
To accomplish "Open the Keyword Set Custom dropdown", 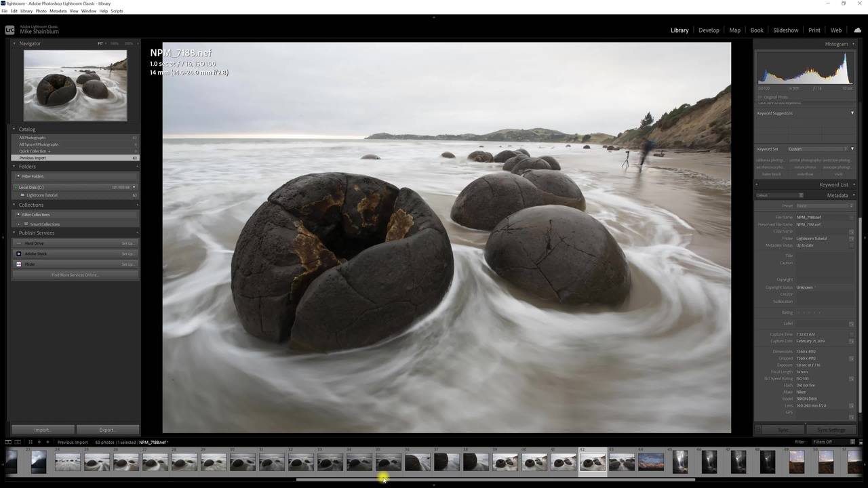I will point(817,149).
